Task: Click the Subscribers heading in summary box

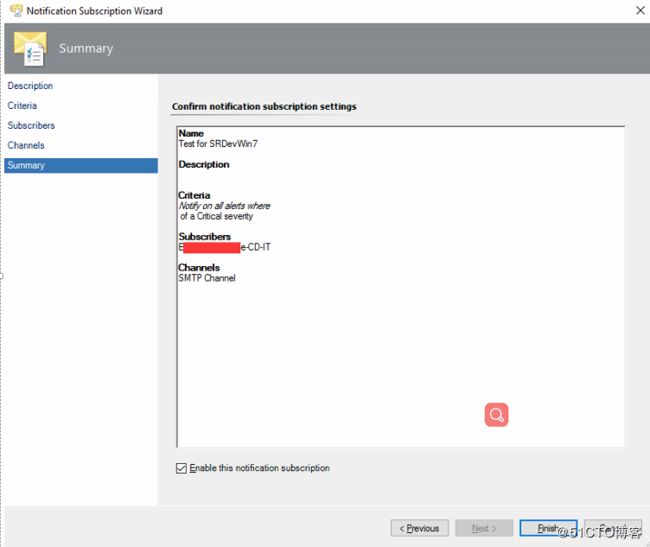Action: click(x=205, y=237)
